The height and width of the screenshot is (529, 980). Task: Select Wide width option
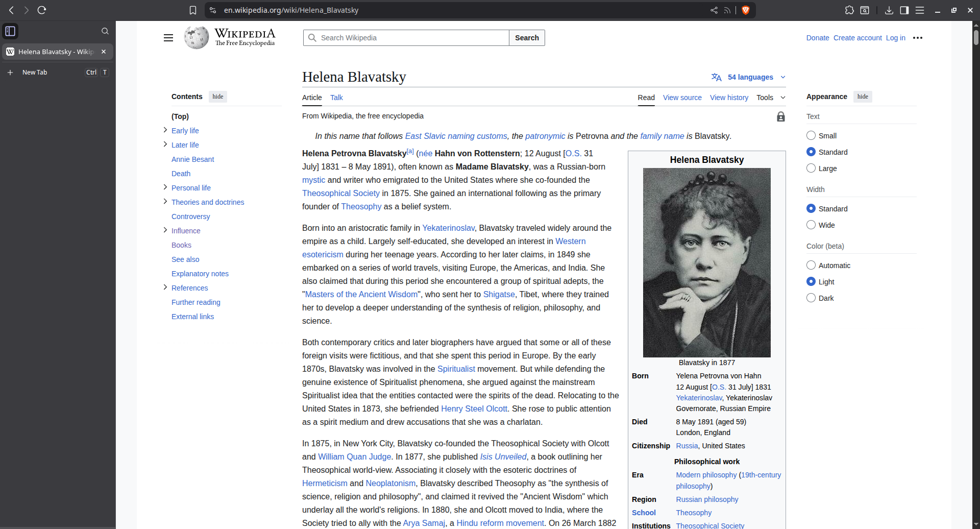coord(811,225)
